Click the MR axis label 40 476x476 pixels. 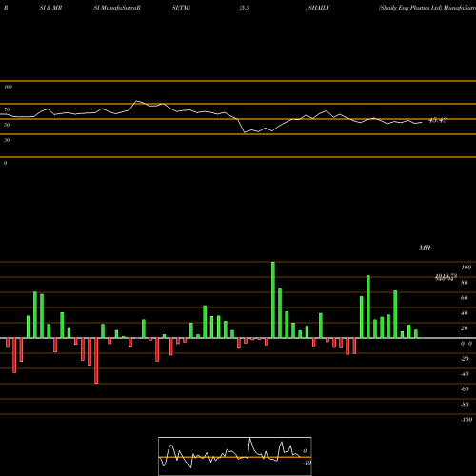[x=465, y=313]
